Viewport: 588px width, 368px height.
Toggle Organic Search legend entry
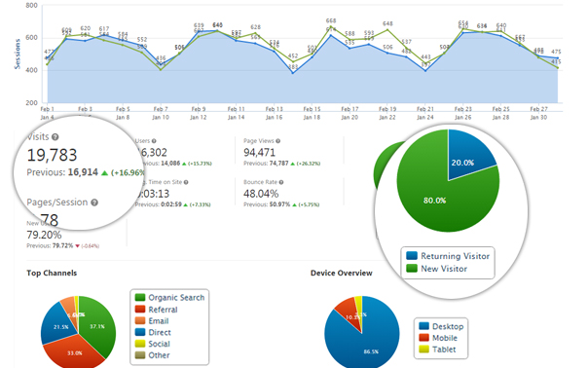click(x=169, y=298)
